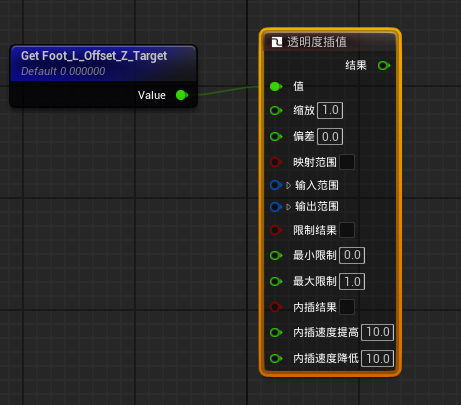Enable the 限制结果 checkbox
This screenshot has width=461, height=405.
(x=347, y=230)
